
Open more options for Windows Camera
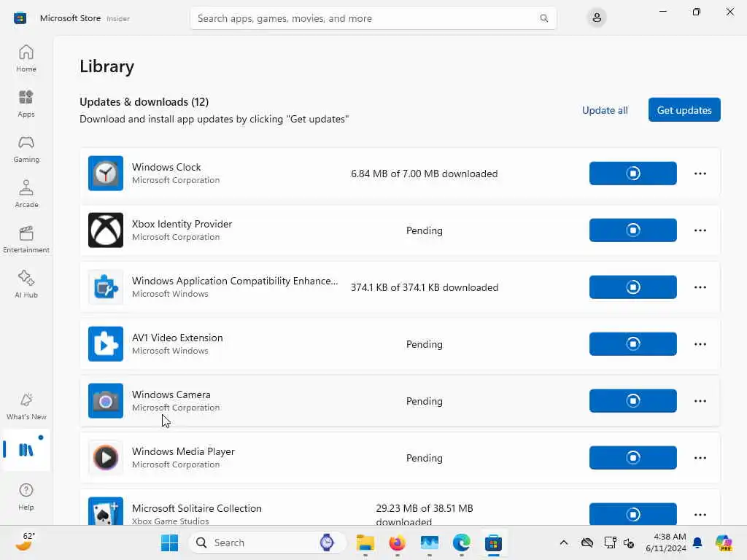tap(700, 401)
